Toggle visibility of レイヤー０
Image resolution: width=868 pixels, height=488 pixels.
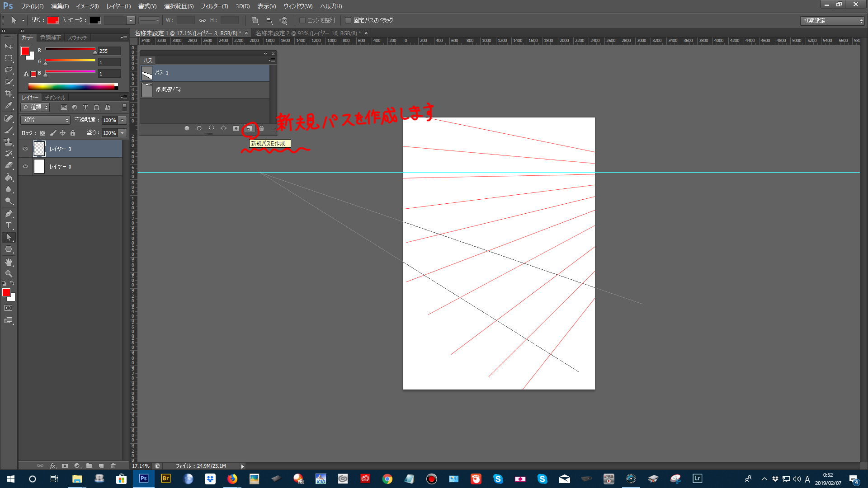click(25, 166)
